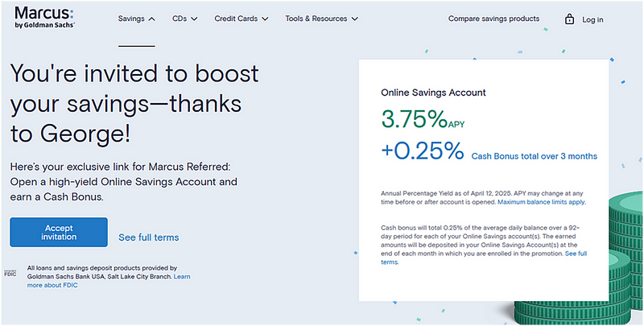Click the Log in link
This screenshot has width=644, height=326.
point(592,19)
